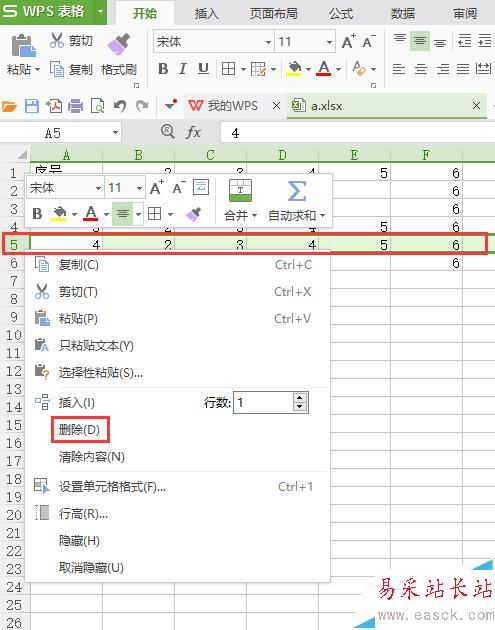Viewport: 495px width, 630px height.
Task: Open the 页面布局 ribbon tab
Action: point(274,14)
